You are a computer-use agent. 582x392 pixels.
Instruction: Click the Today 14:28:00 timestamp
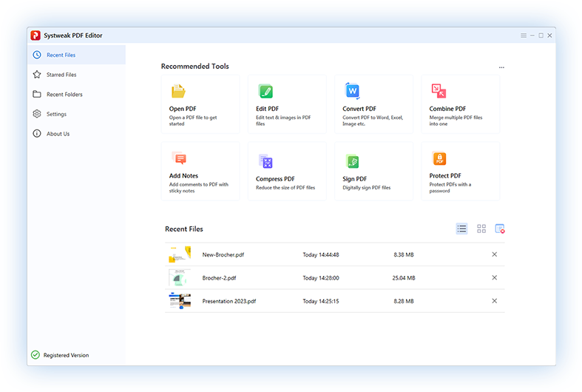[321, 277]
